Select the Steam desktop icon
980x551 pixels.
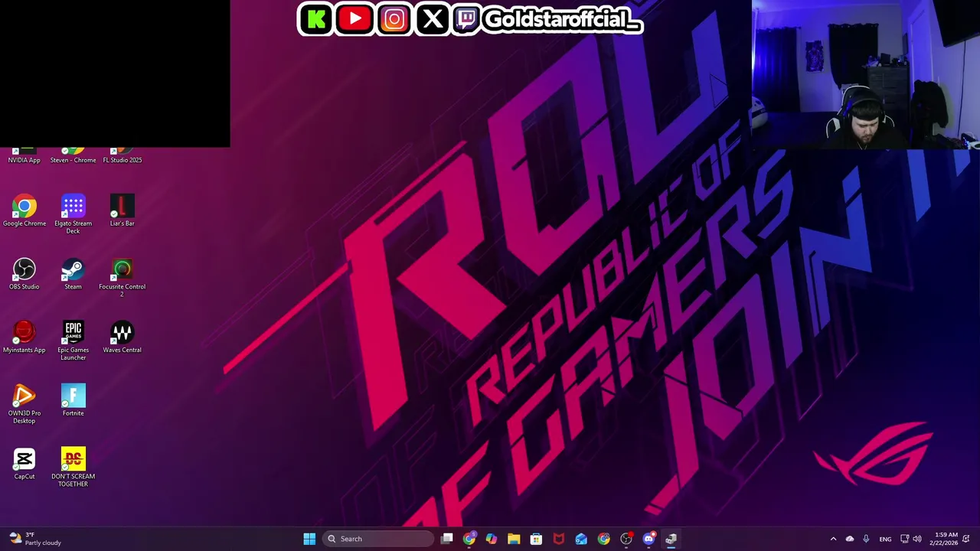tap(73, 274)
